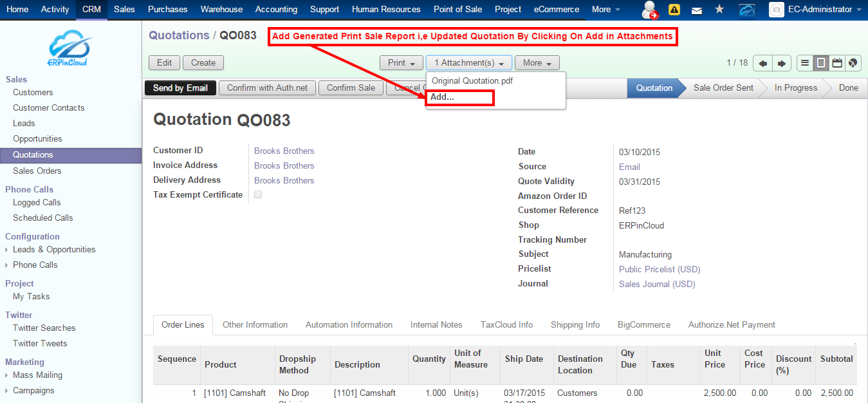Switch to the Authorize.Net Payment tab

[x=732, y=325]
